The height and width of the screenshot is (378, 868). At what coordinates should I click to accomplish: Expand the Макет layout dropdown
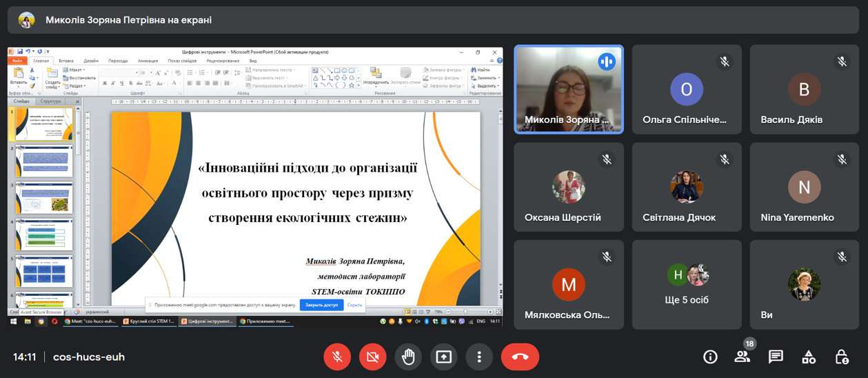coord(74,70)
